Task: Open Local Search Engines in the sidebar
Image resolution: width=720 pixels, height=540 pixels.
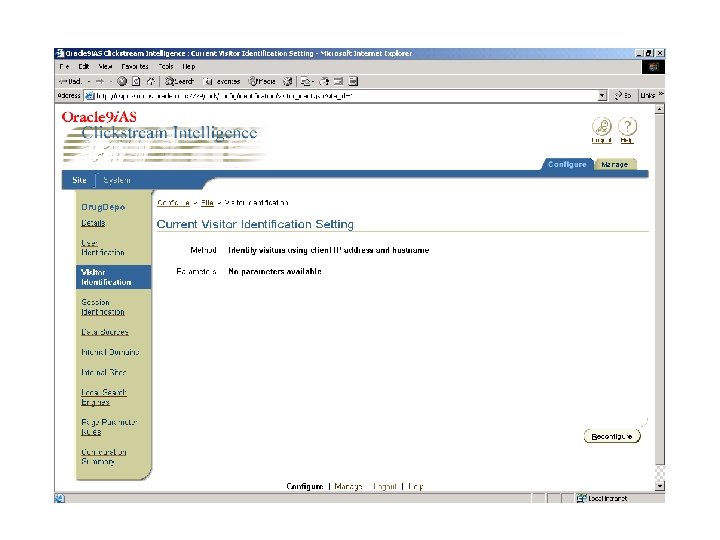Action: (x=104, y=397)
